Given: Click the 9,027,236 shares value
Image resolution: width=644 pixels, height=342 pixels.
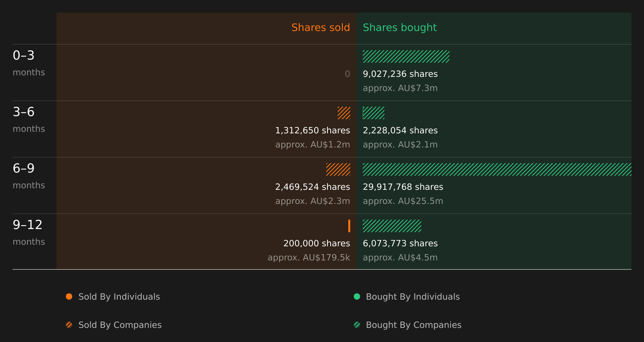Looking at the screenshot, I should coord(400,74).
